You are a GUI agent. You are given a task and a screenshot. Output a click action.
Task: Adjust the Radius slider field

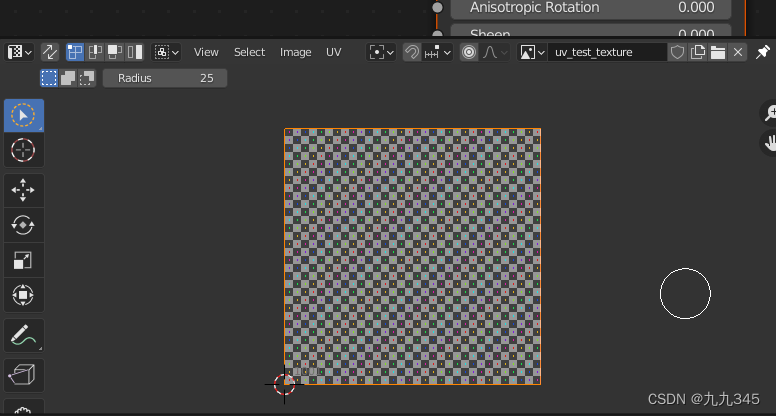click(165, 78)
